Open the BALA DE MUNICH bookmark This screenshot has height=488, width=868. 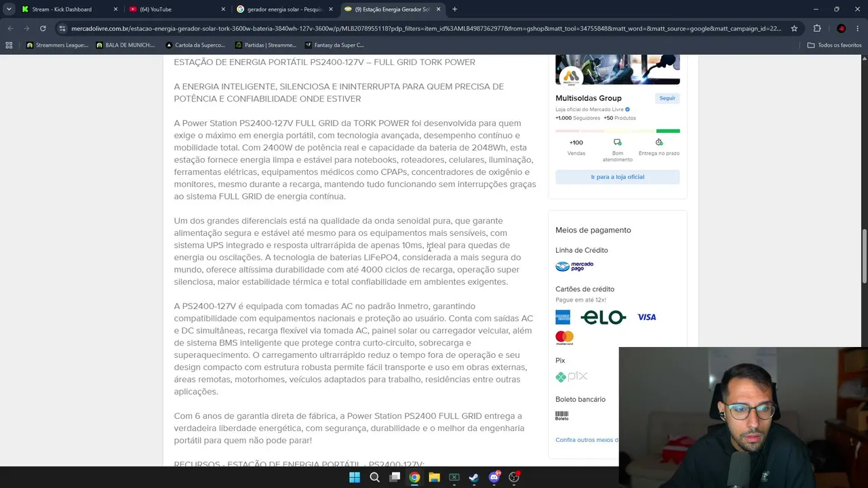pyautogui.click(x=125, y=45)
